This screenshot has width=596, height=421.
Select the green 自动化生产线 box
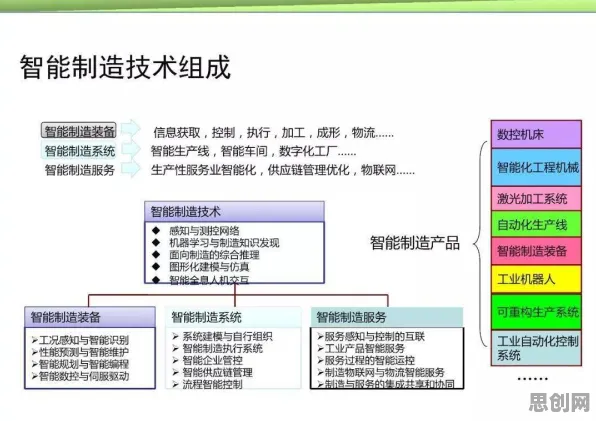click(536, 224)
